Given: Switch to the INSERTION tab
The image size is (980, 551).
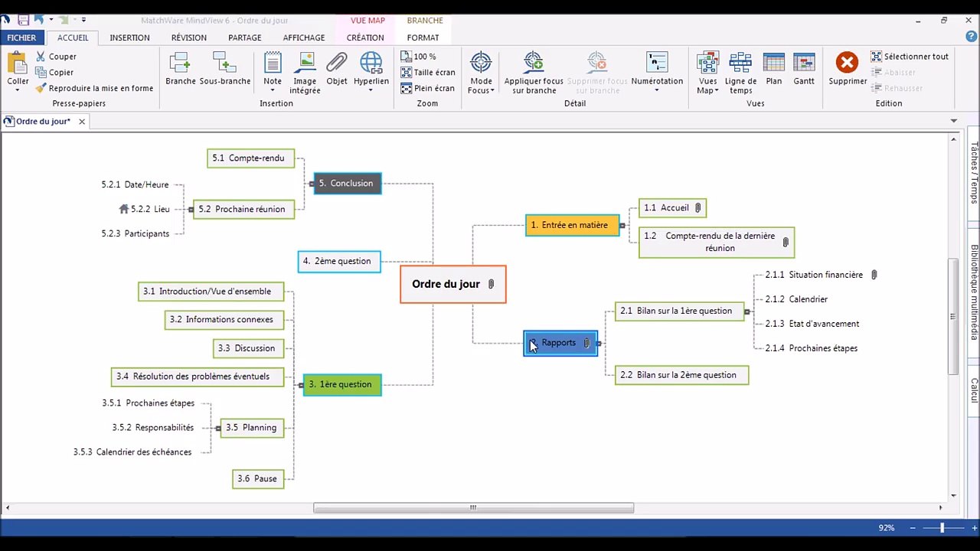Looking at the screenshot, I should [129, 37].
